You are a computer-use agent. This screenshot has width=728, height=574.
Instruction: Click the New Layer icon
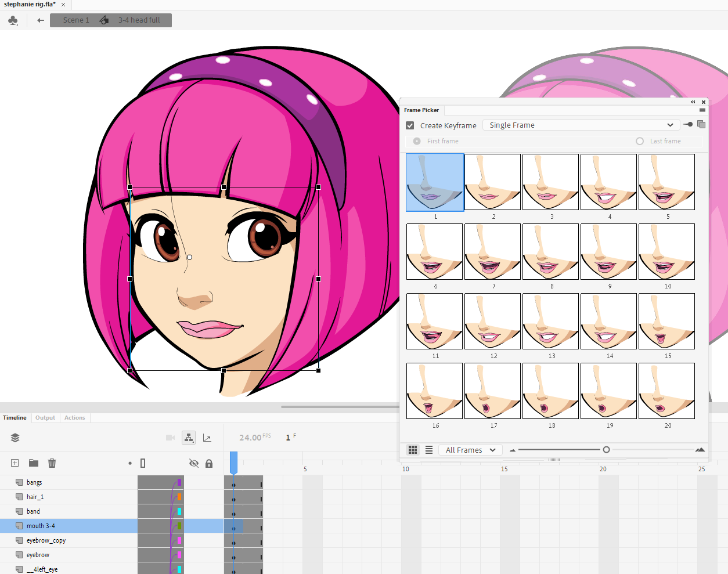[x=15, y=463]
